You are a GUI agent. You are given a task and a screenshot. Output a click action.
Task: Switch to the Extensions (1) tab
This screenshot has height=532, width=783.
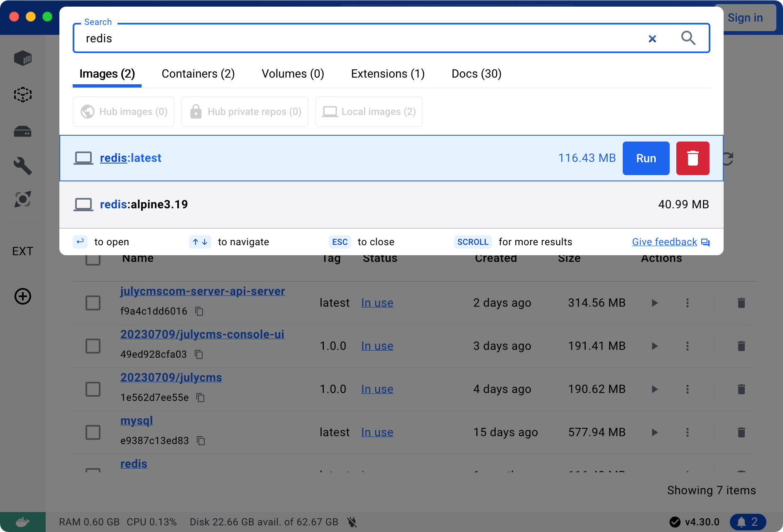click(388, 74)
